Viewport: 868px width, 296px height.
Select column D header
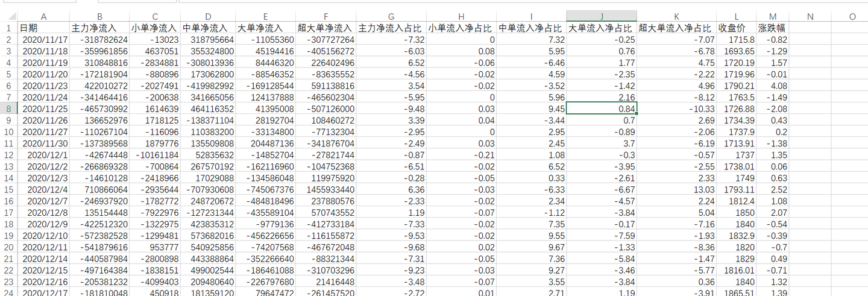click(208, 16)
